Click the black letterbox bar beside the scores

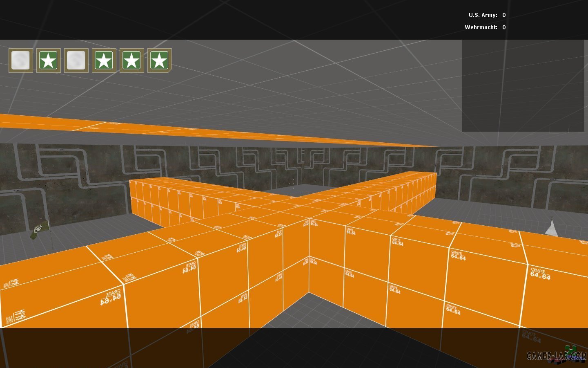[x=245, y=20]
